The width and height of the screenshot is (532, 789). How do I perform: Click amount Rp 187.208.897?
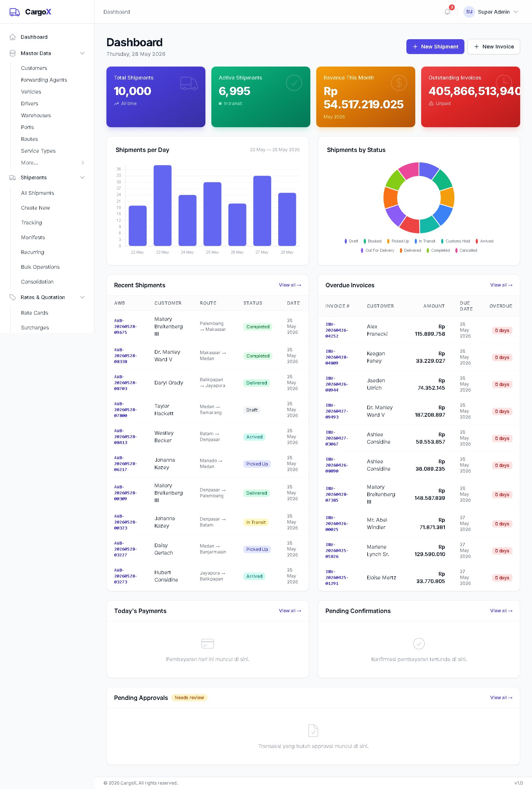(430, 411)
